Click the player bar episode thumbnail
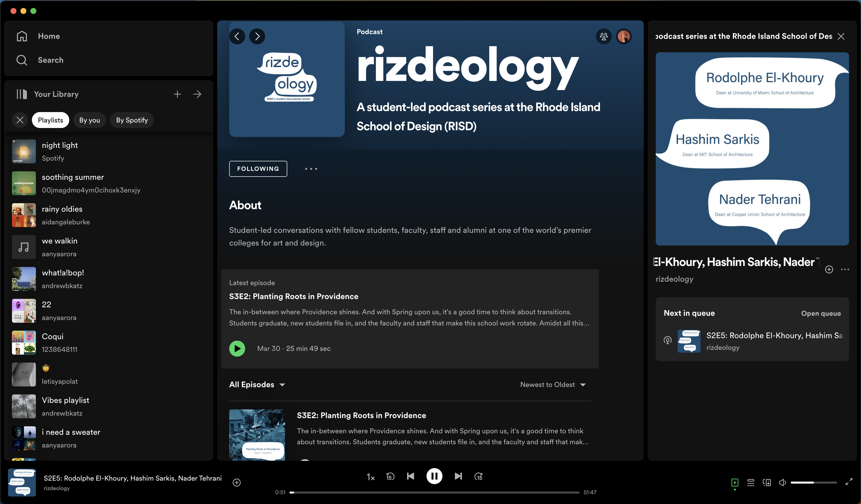 [22, 483]
